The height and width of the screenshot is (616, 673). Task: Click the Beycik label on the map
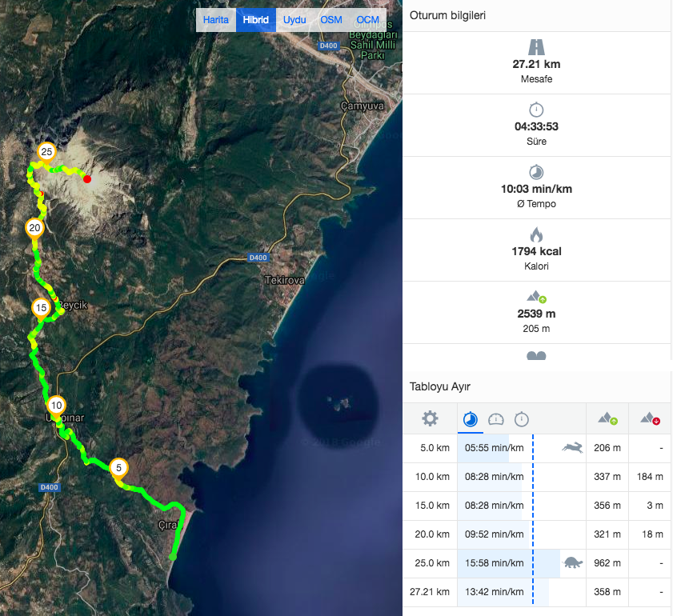[73, 305]
